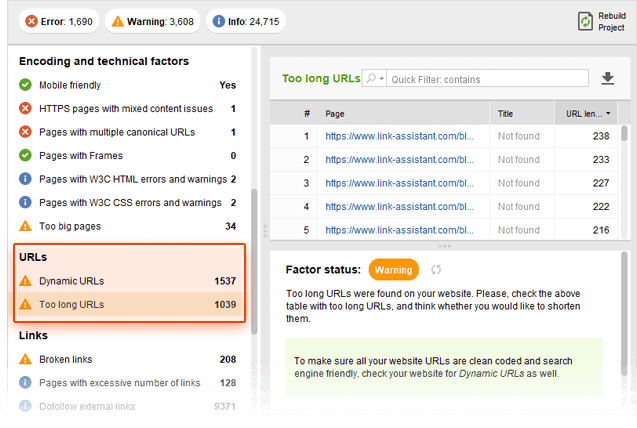This screenshot has height=428, width=637.
Task: Open the quick filter dropdown arrow
Action: (x=382, y=79)
